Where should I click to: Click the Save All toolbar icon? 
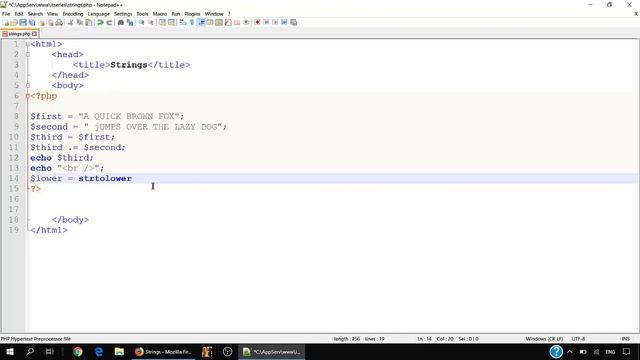[x=32, y=22]
